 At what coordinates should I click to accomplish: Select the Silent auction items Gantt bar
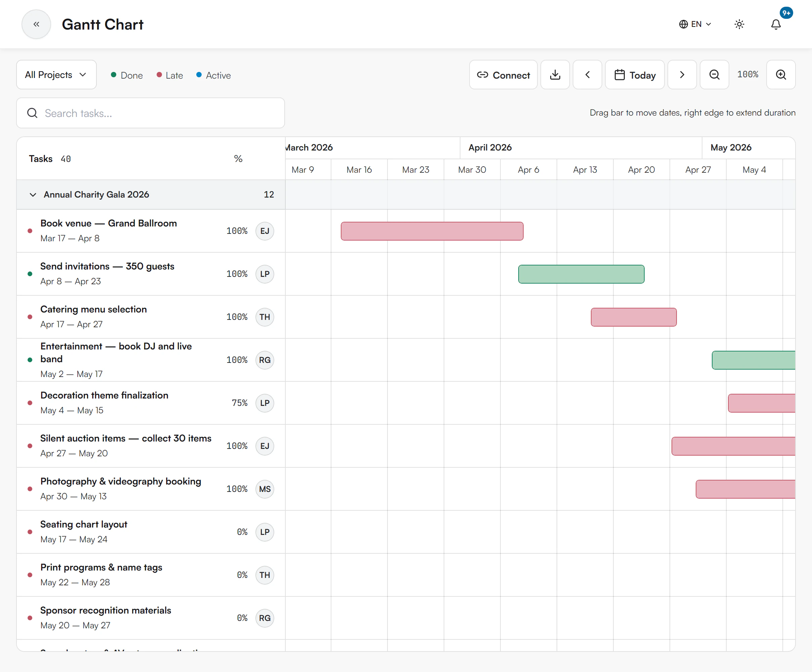pyautogui.click(x=733, y=446)
